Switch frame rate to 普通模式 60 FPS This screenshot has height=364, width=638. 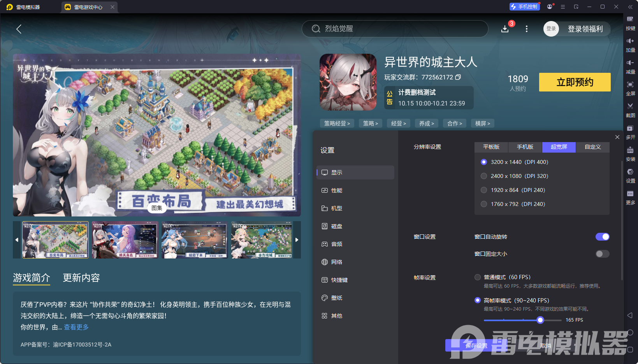point(478,277)
